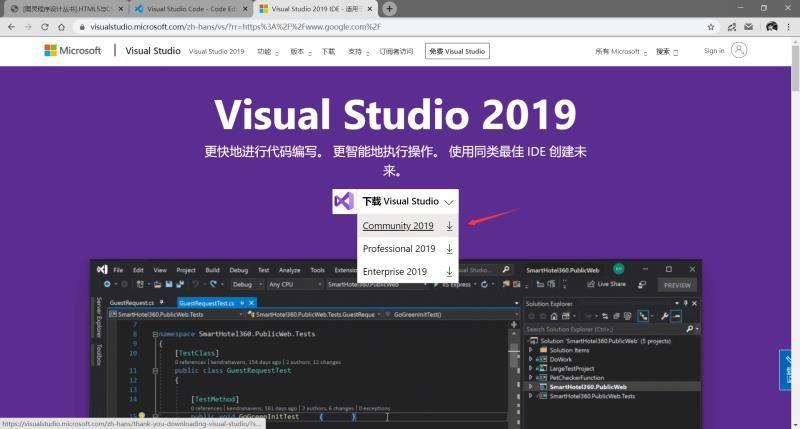
Task: Close the HTML5 book tab
Action: [121, 9]
